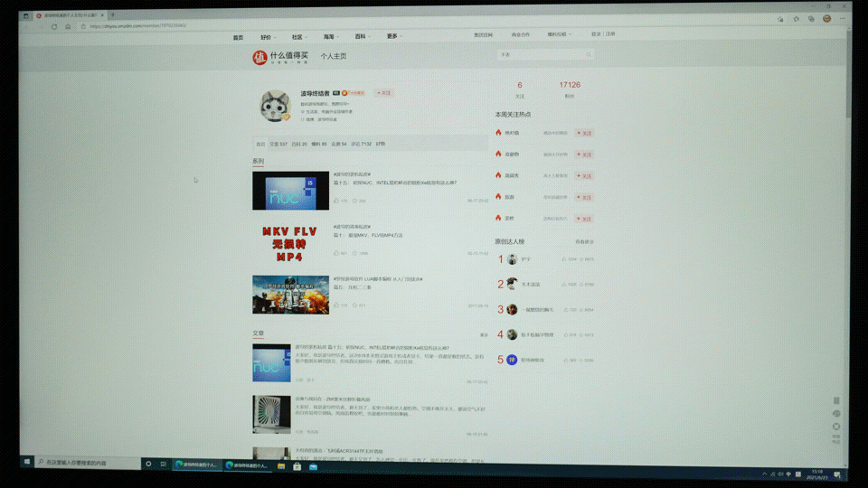Image resolution: width=868 pixels, height=488 pixels.
Task: Click the more link beside 文章 section heading
Action: 484,334
